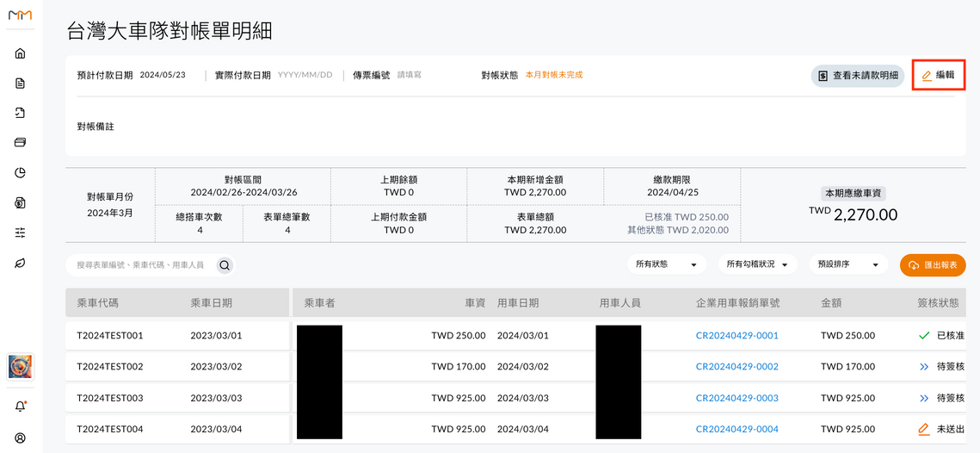This screenshot has width=980, height=453.
Task: Select row code T2024TEST003
Action: 110,398
